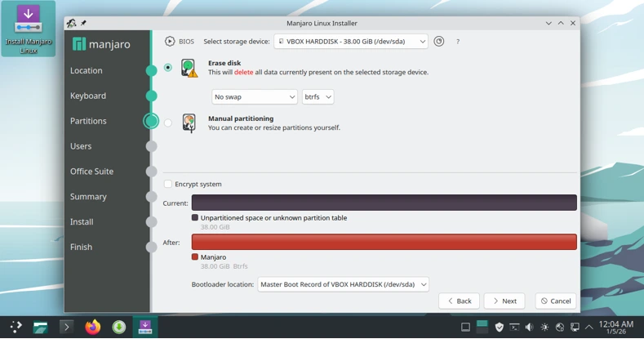Click the virtual desktop pager
The width and height of the screenshot is (644, 339).
[x=482, y=327]
